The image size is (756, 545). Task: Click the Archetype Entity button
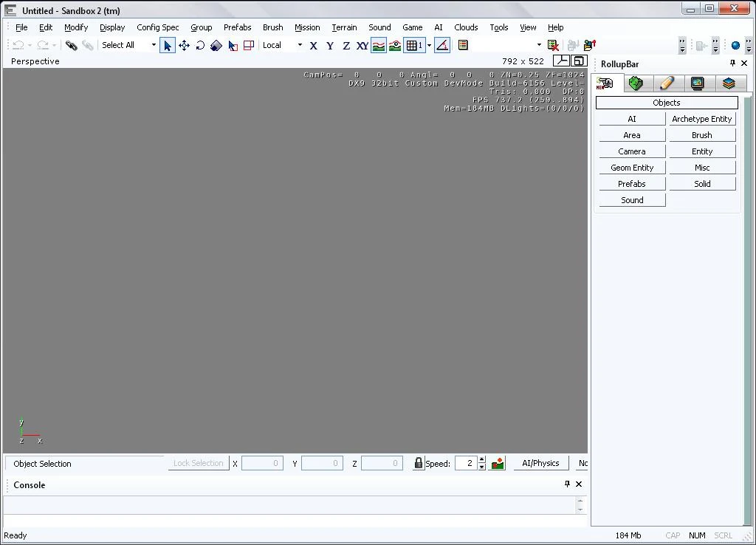(701, 119)
